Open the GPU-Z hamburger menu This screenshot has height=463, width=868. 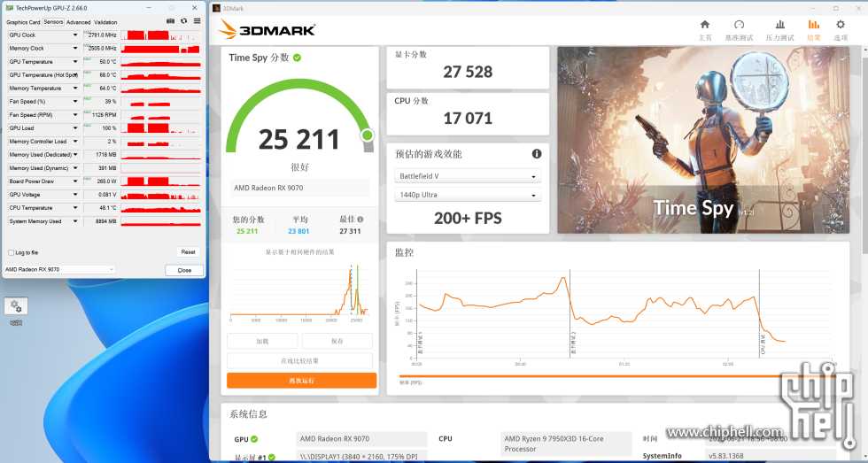pos(197,21)
